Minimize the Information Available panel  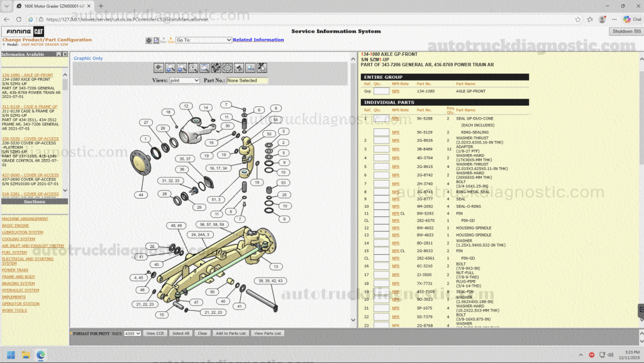click(58, 54)
